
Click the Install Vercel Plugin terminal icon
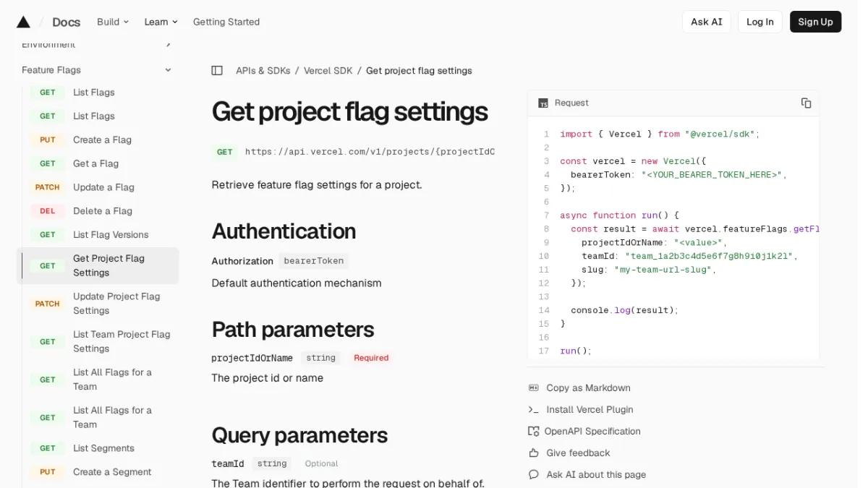pyautogui.click(x=534, y=410)
